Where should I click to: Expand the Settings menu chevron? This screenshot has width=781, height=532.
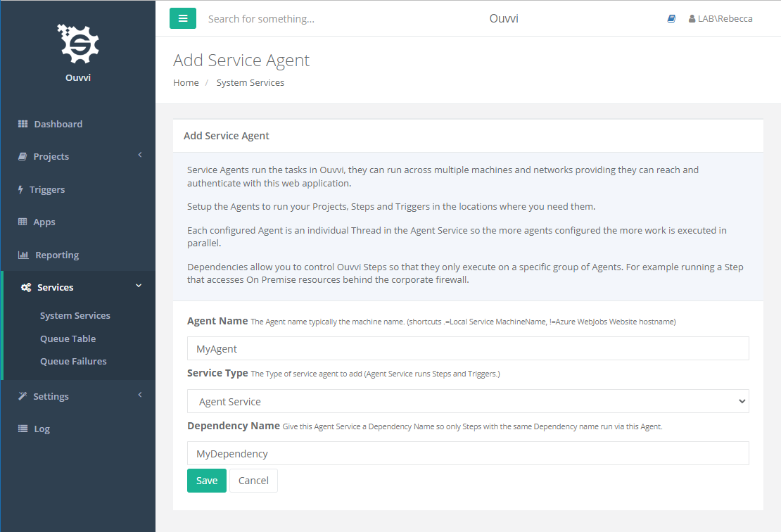pyautogui.click(x=140, y=395)
